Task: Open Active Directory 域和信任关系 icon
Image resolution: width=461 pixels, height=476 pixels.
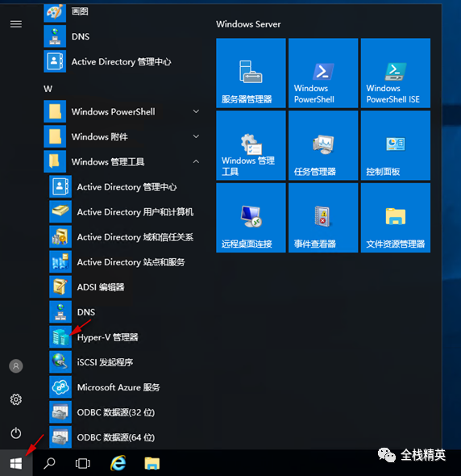Action: click(60, 236)
